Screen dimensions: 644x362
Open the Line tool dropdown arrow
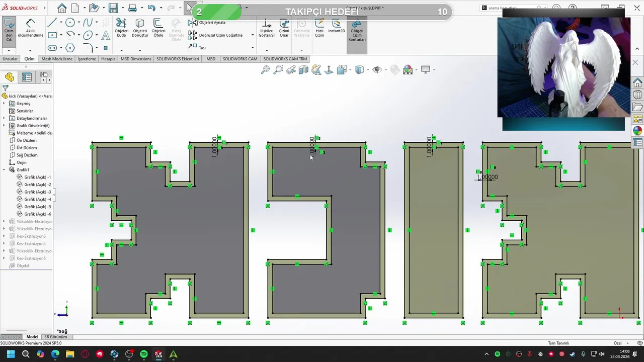click(61, 23)
